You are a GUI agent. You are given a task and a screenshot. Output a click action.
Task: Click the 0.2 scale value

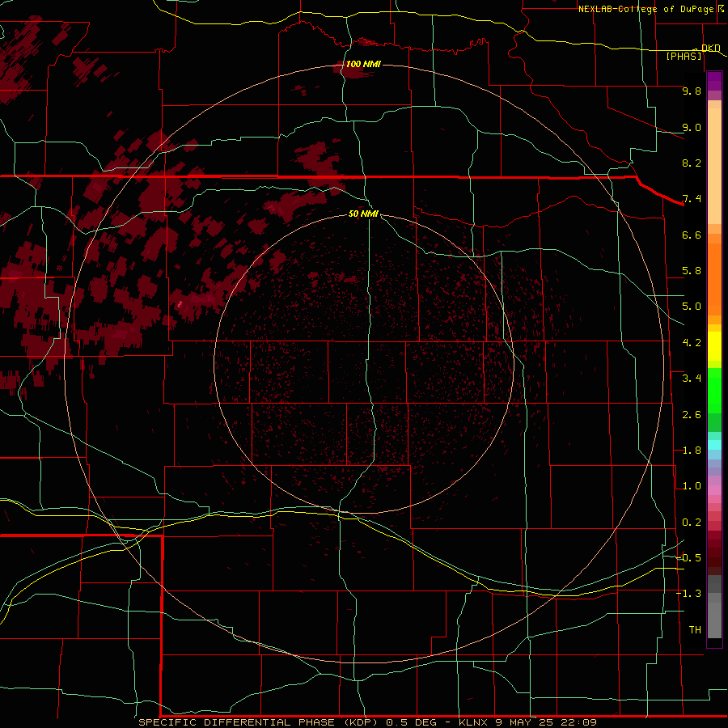pos(692,523)
